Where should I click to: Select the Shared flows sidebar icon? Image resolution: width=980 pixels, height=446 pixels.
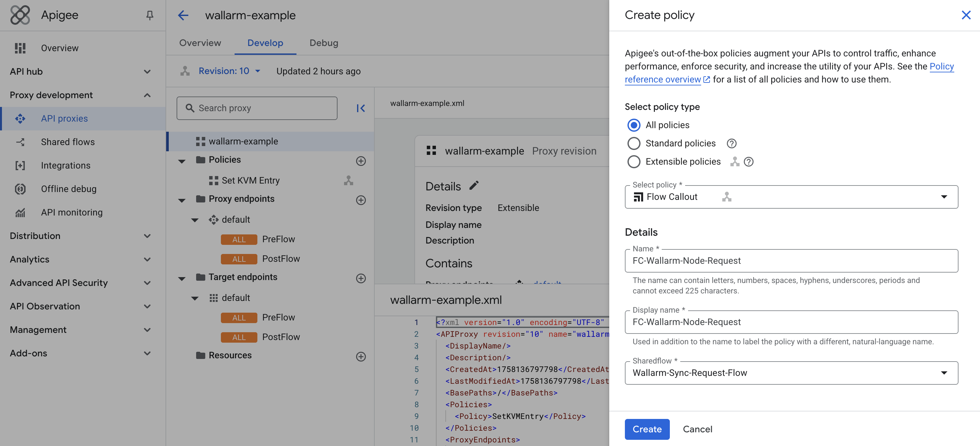20,141
